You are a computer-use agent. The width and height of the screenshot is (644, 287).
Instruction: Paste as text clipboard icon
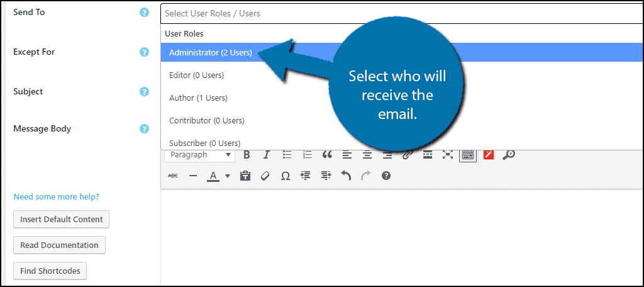coord(245,176)
